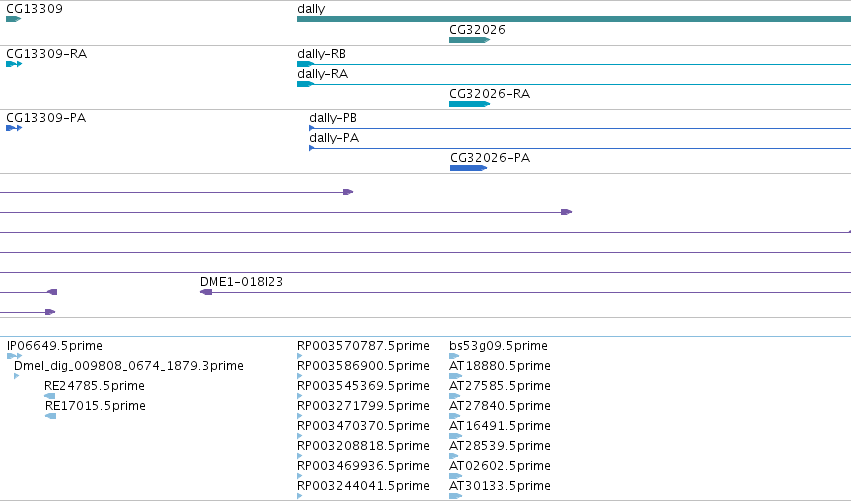Click the dally-RB transcript start block
The width and height of the screenshot is (851, 501).
(305, 64)
